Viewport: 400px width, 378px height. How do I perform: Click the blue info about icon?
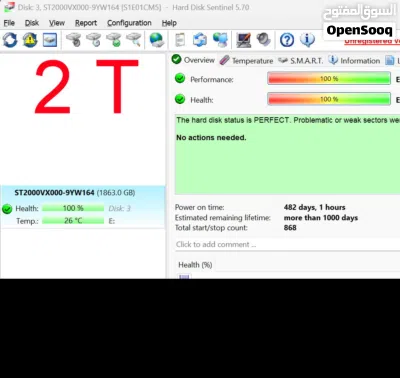[x=307, y=40]
